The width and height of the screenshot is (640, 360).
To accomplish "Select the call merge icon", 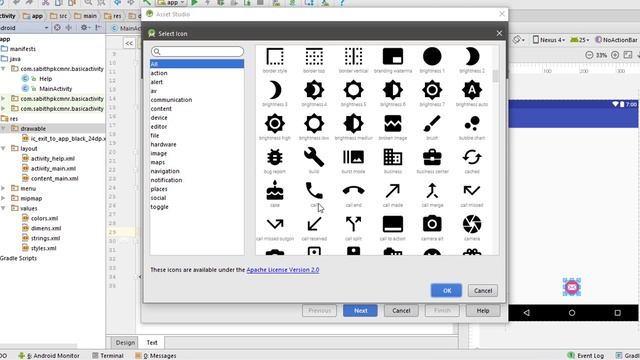I will (x=432, y=191).
